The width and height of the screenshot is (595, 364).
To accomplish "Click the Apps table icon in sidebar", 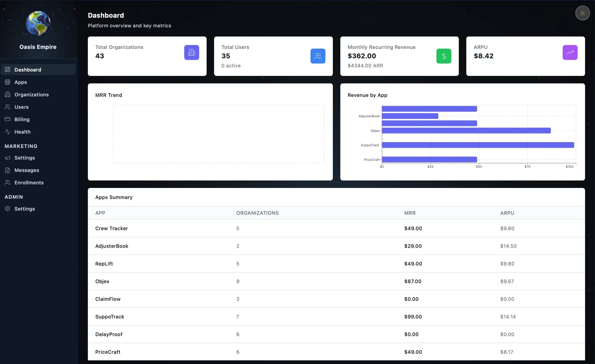I will coord(8,82).
